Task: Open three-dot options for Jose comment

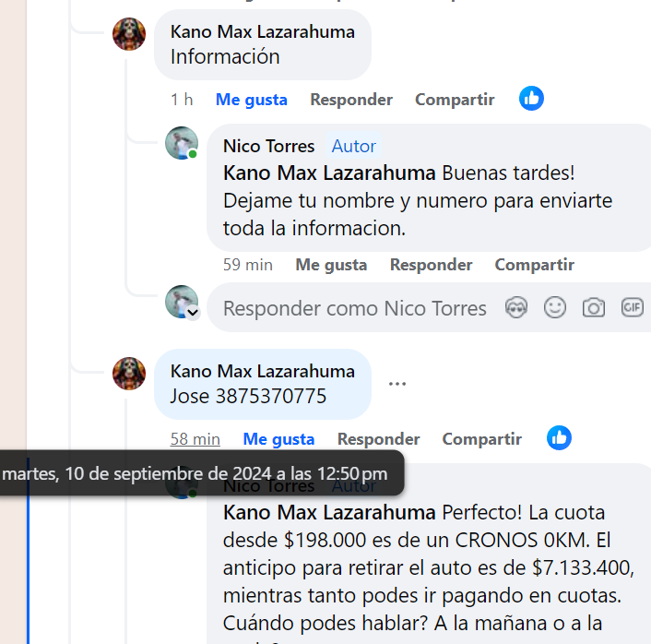Action: point(397,384)
